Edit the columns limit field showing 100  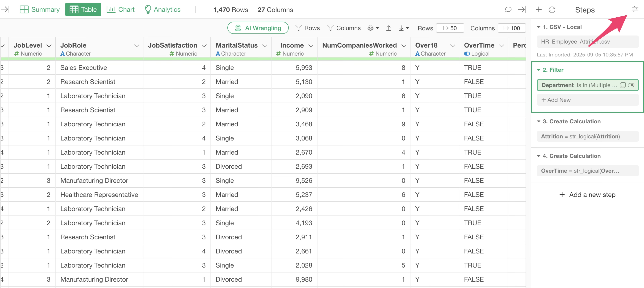pos(512,28)
